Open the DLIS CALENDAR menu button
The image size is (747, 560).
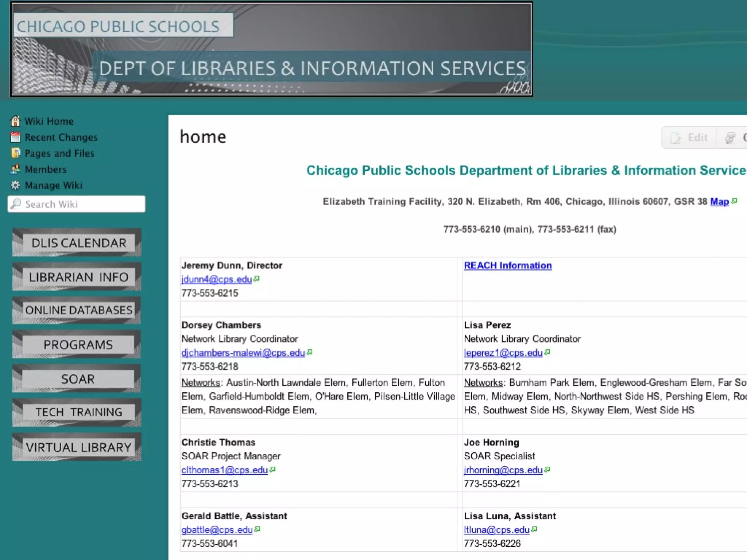[77, 242]
